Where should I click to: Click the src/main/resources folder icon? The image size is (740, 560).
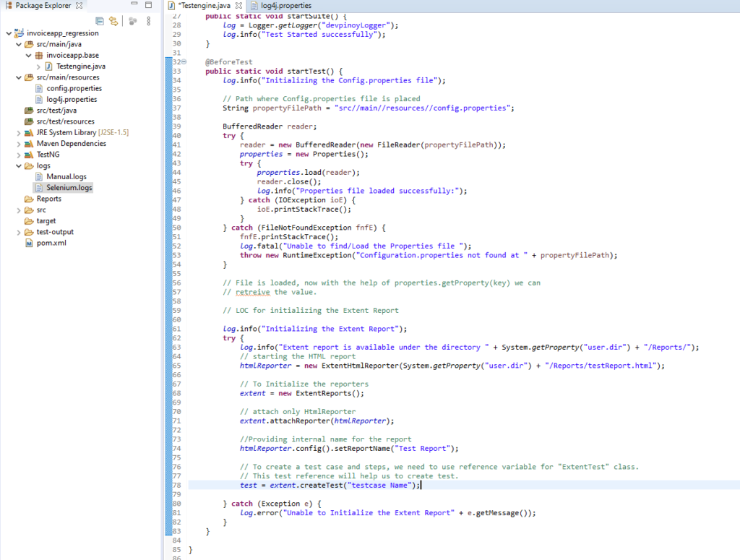pos(29,77)
